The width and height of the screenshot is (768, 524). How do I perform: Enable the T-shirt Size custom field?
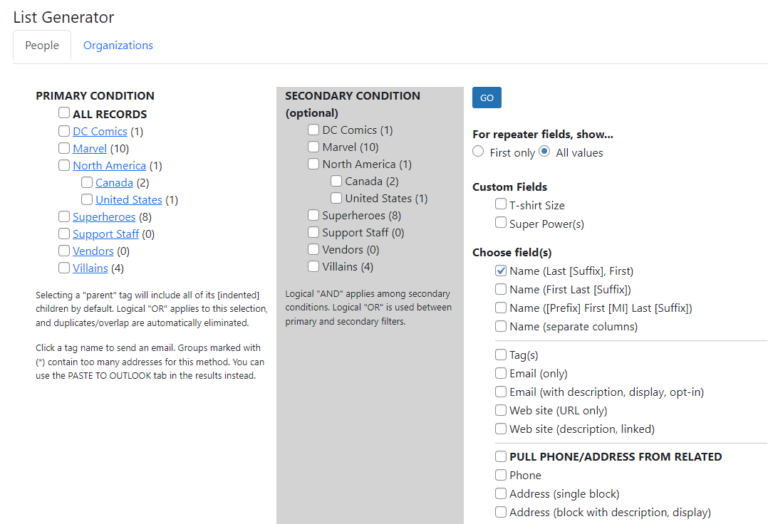501,205
